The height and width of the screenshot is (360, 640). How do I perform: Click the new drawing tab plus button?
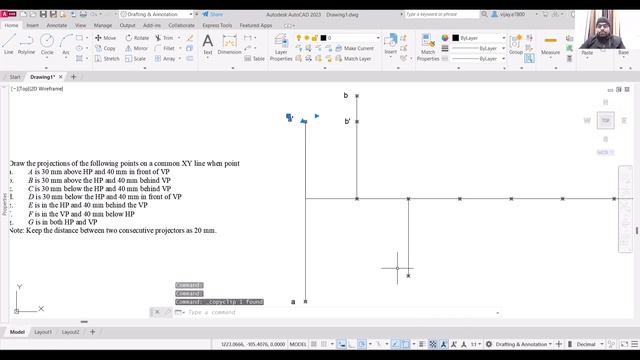[73, 77]
